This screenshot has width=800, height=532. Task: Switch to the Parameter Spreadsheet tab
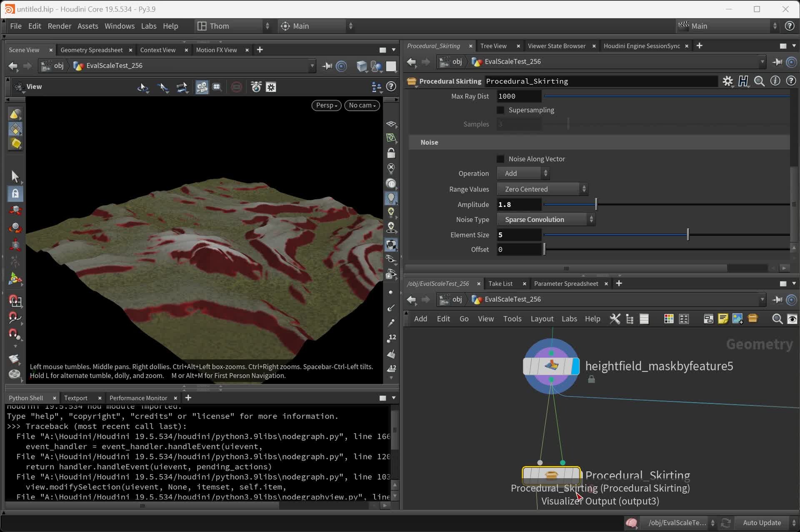click(x=566, y=283)
